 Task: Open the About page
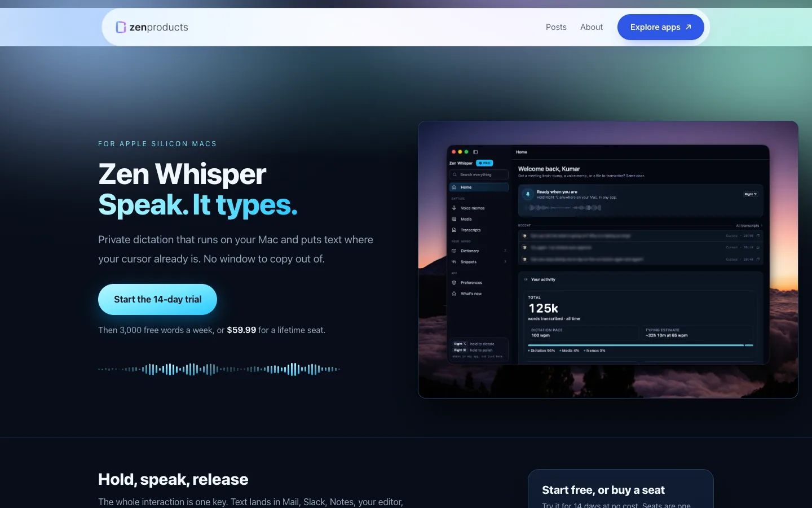coord(592,27)
